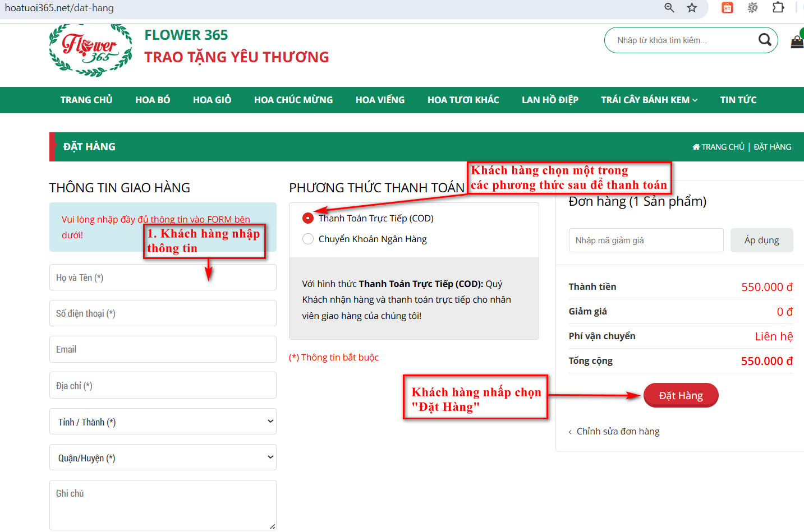Click the SQ extension icon
This screenshot has width=804, height=532.
coord(753,7)
